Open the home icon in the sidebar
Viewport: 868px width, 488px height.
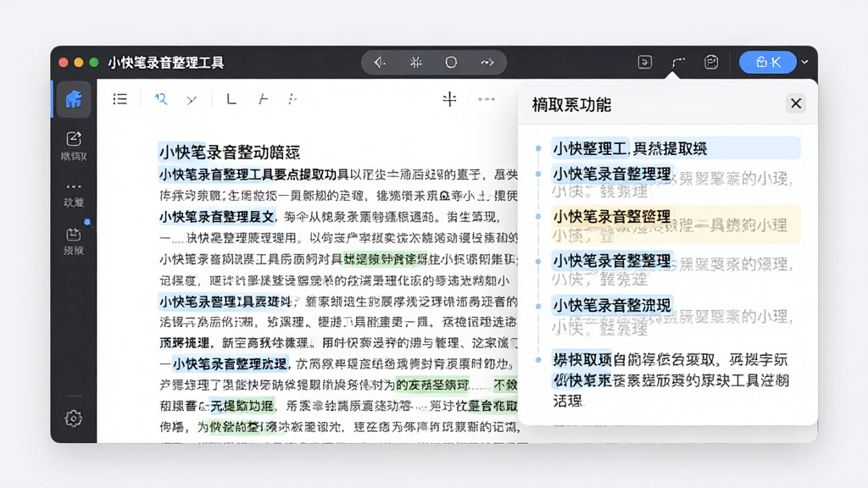pos(73,100)
